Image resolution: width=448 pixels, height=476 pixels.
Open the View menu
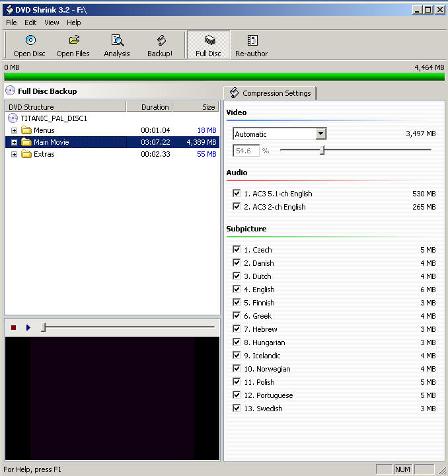[x=52, y=22]
